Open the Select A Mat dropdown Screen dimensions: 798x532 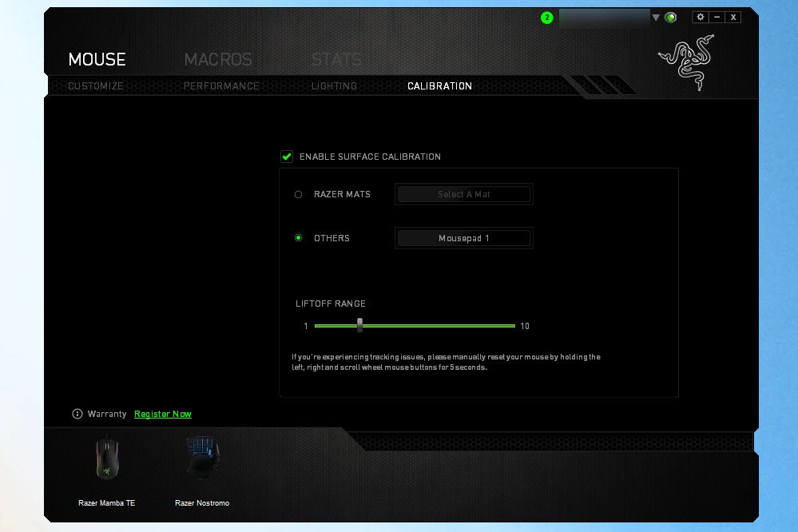(x=463, y=194)
